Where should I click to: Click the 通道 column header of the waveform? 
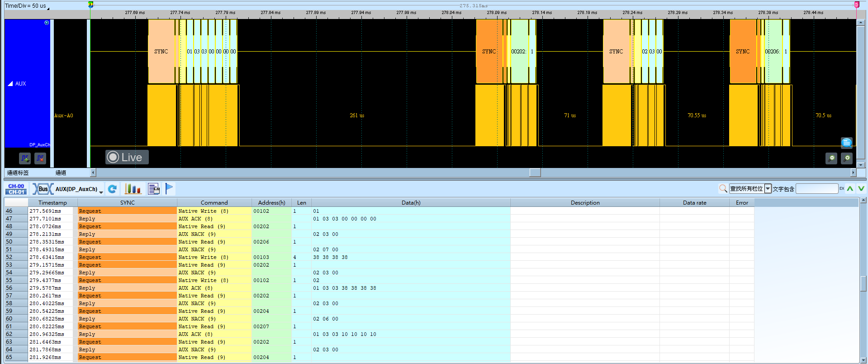61,172
